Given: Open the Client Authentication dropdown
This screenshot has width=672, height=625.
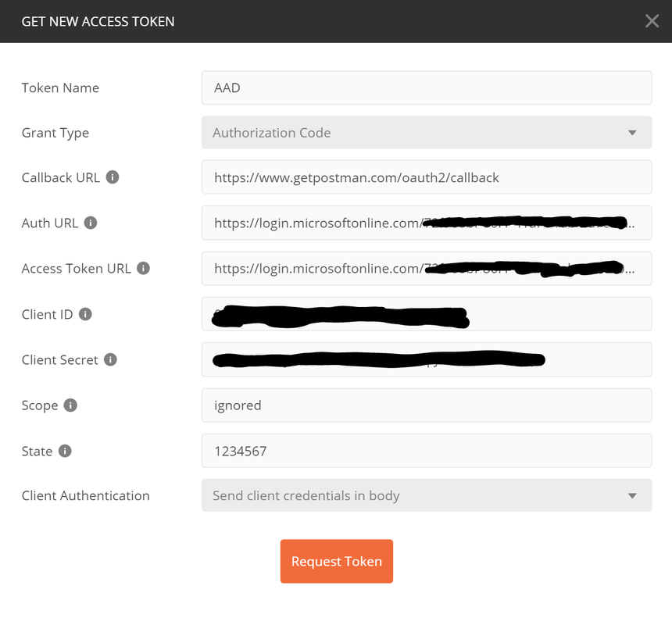Looking at the screenshot, I should coord(427,495).
